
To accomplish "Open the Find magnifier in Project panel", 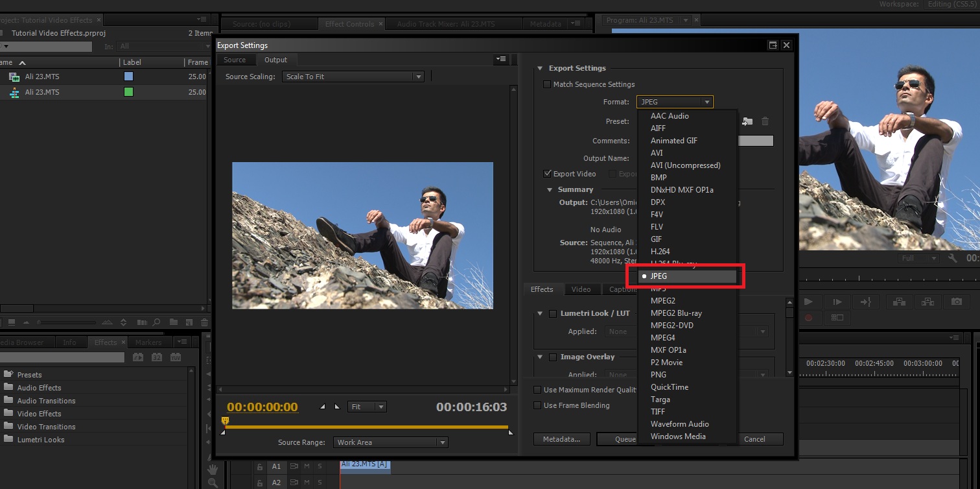I will (157, 322).
